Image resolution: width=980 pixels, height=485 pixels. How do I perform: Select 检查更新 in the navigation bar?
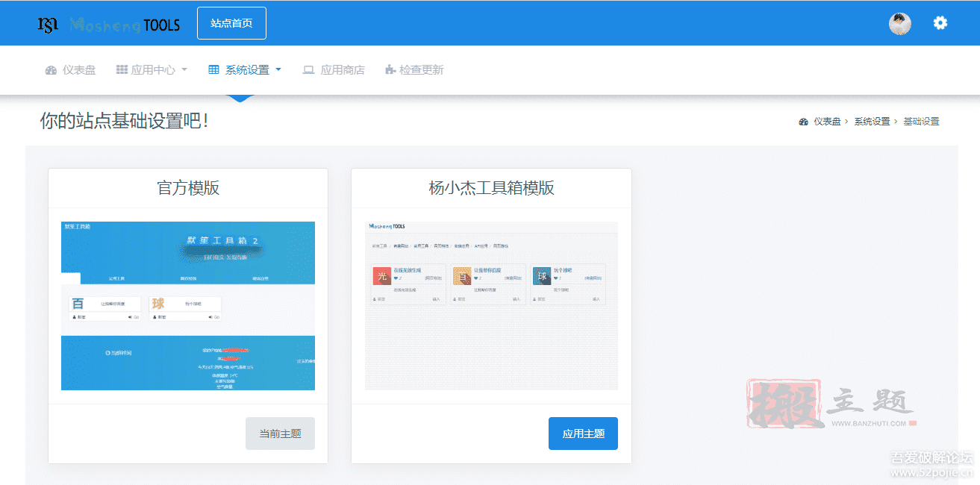click(414, 70)
